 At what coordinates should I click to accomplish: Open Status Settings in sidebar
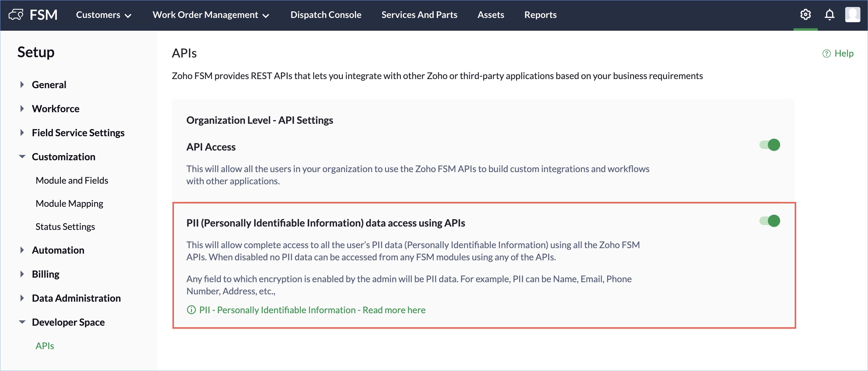(65, 227)
